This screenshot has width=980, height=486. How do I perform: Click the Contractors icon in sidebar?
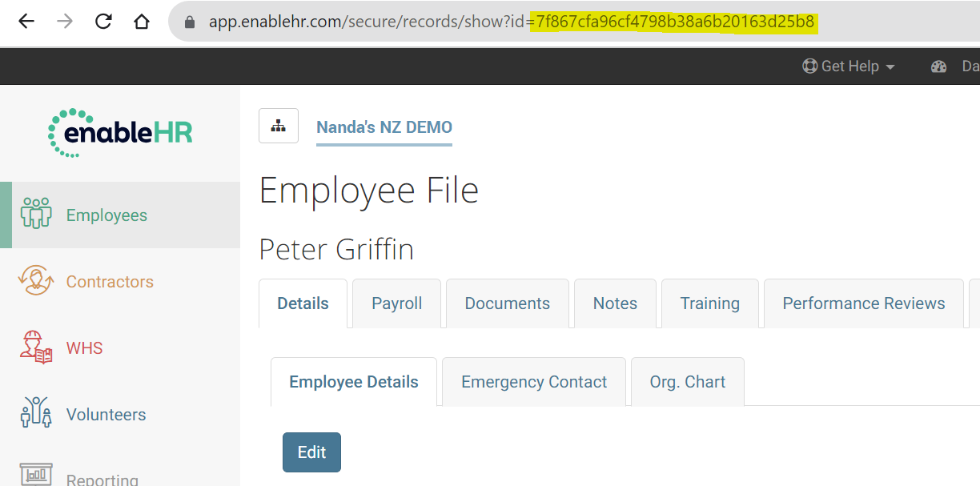coord(36,281)
